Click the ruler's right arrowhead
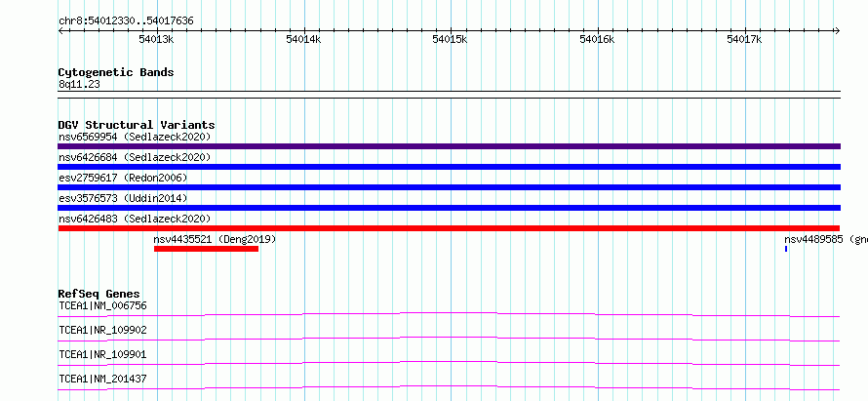868x401 pixels. click(x=837, y=31)
